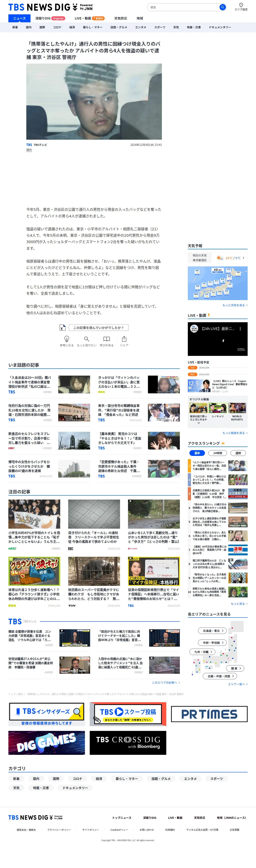Open the TBS CROSS DIG with Bloomberg banner
256x868 pixels.
(128, 743)
